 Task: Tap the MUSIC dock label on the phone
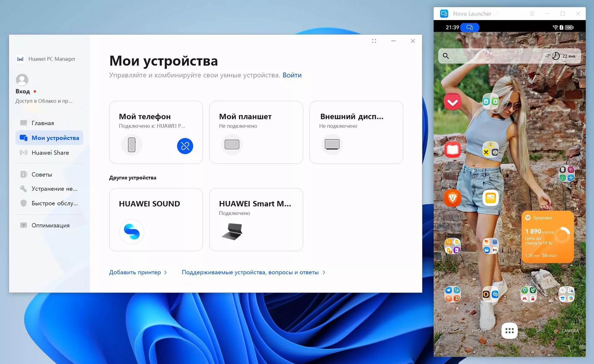pyautogui.click(x=449, y=331)
